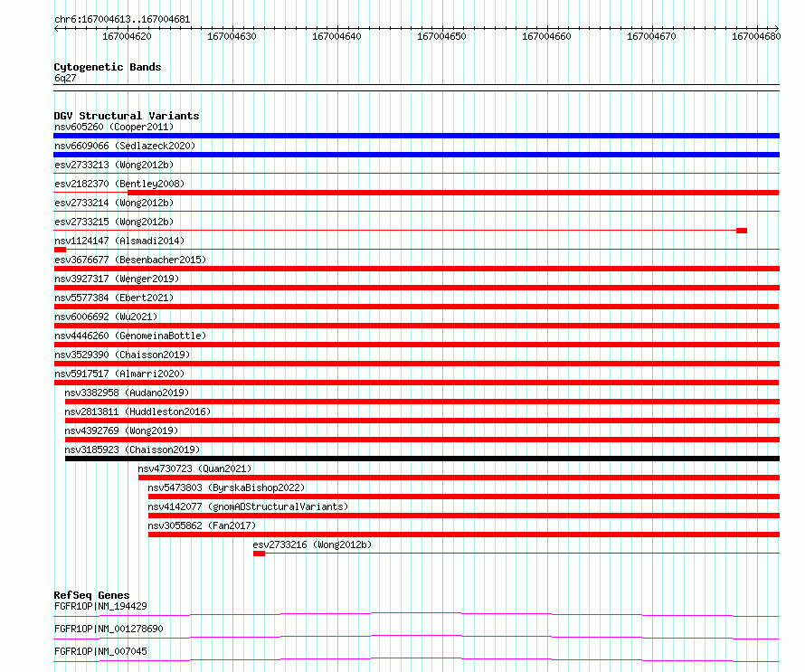Click the RefSeq Genes track title
Screen dimensions: 805x672
91,595
